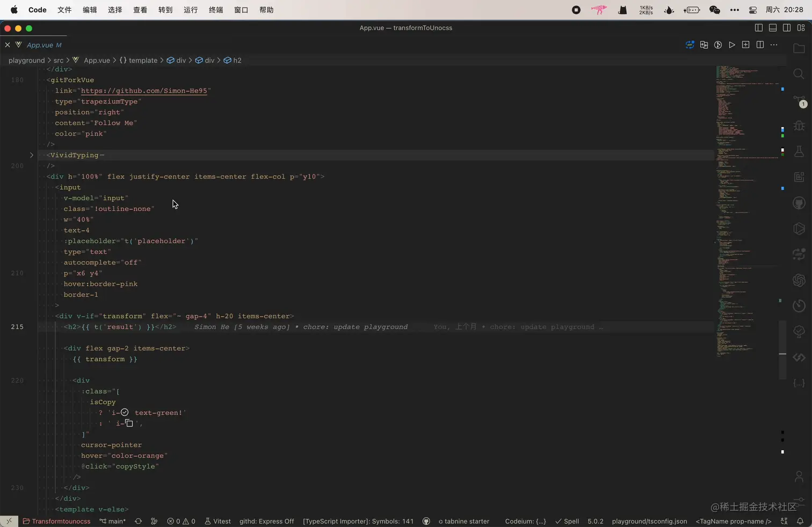Click Codeium status bar item

point(525,521)
